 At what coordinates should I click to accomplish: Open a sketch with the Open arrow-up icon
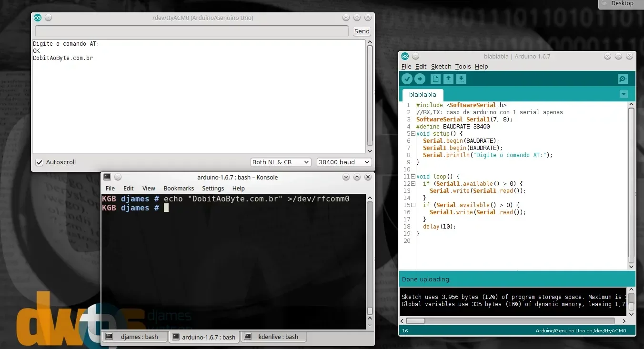point(448,79)
